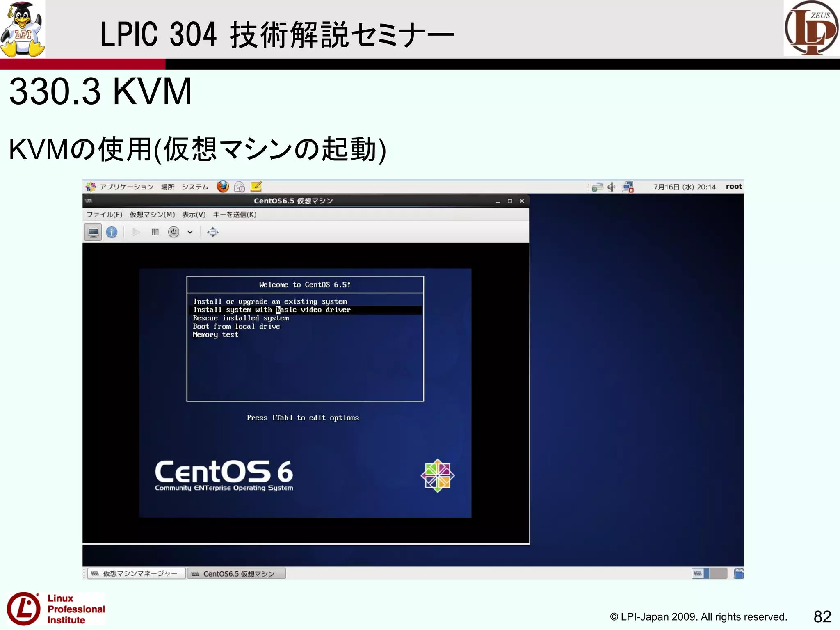Open the notes editor icon in top panel

pyautogui.click(x=256, y=187)
